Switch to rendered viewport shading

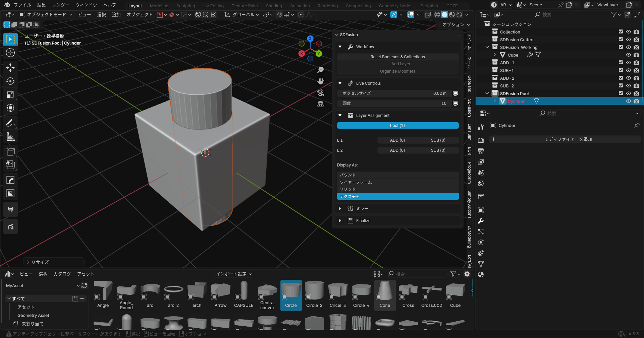coord(460,14)
